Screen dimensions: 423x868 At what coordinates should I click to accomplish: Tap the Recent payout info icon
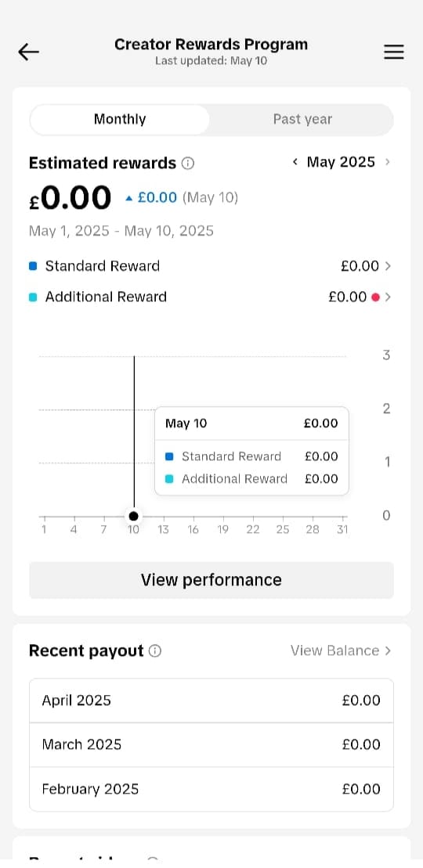155,651
